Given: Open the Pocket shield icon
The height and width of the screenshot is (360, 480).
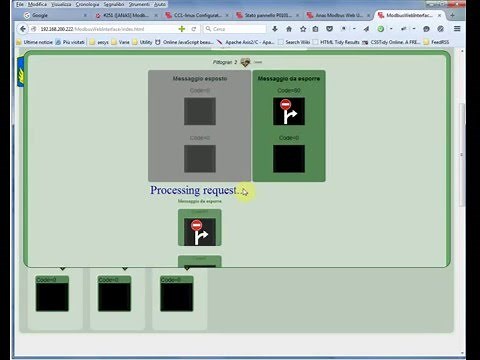Looking at the screenshot, I should 329,29.
